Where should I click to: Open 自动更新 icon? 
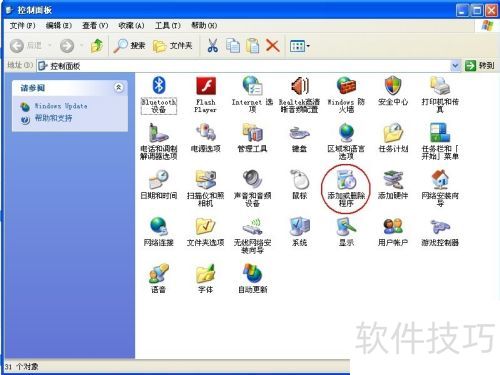pos(252,278)
